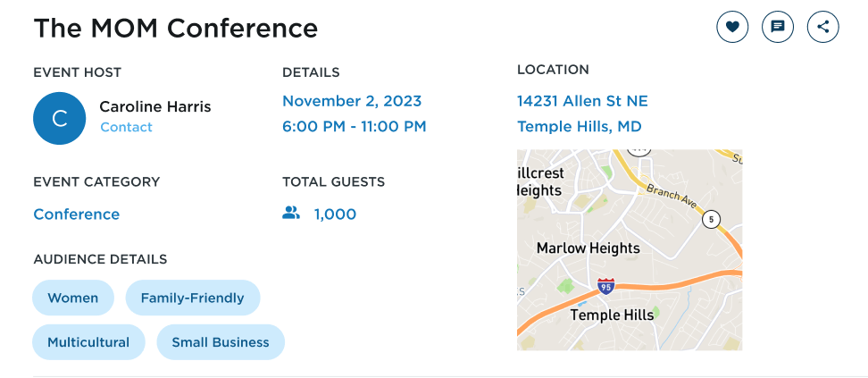The image size is (868, 378).
Task: Click Caroline Harris's avatar circle
Action: pos(59,118)
